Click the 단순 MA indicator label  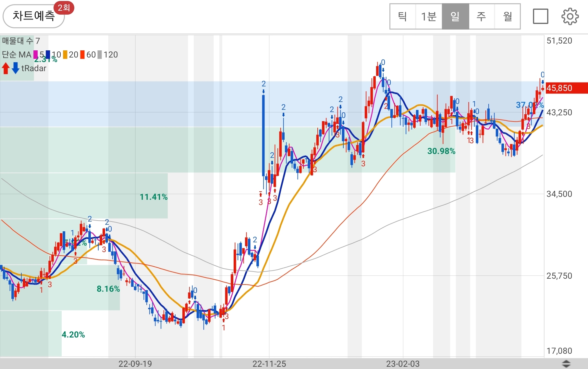[x=17, y=55]
